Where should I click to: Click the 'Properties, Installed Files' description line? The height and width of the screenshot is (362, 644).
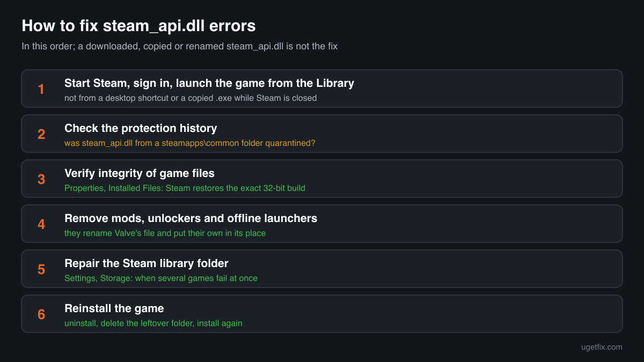pyautogui.click(x=185, y=188)
